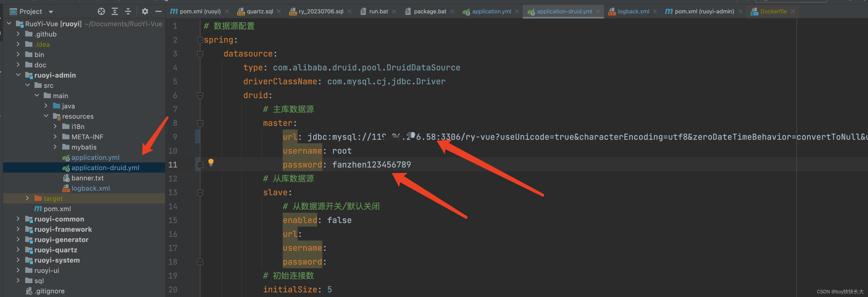Collapse the src folder

pyautogui.click(x=28, y=86)
